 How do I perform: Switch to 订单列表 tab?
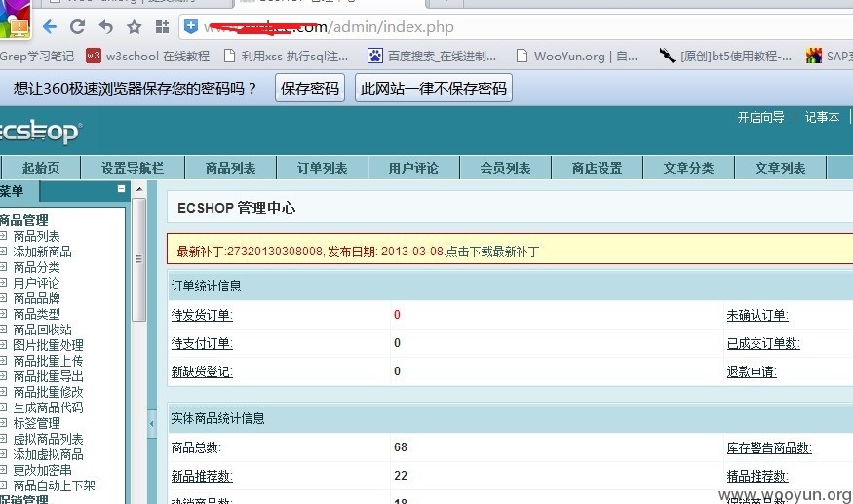click(x=322, y=168)
